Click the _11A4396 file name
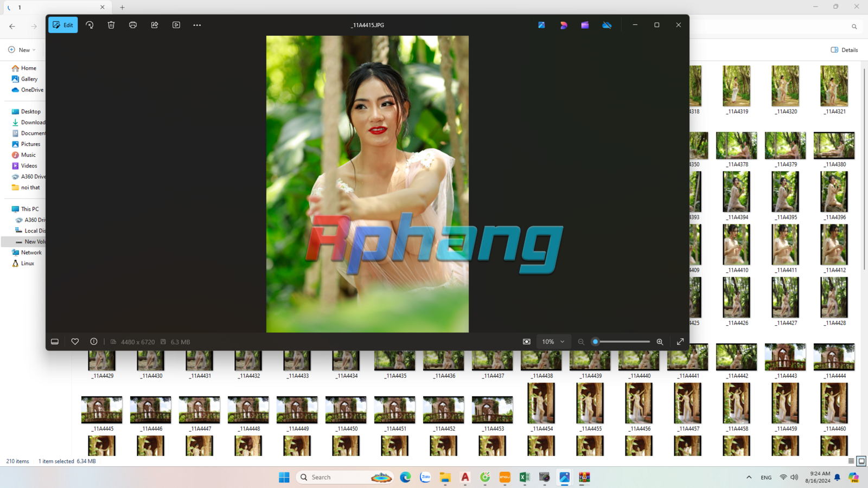The height and width of the screenshot is (488, 868). point(834,217)
